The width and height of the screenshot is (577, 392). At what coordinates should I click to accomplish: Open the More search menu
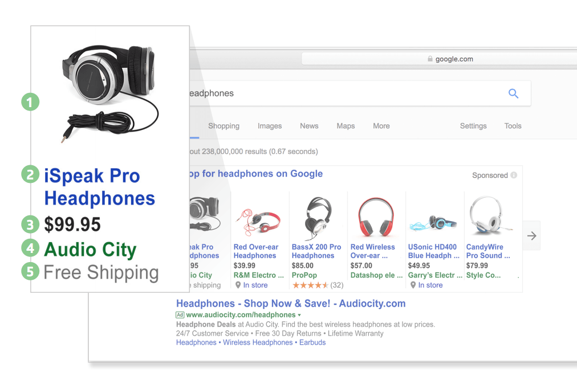point(381,126)
